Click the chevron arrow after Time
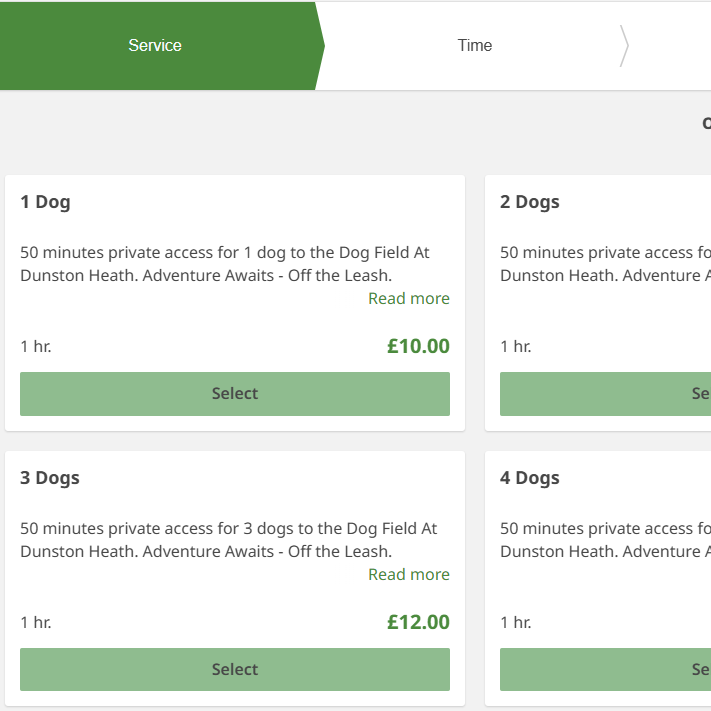The width and height of the screenshot is (711, 711). point(624,46)
